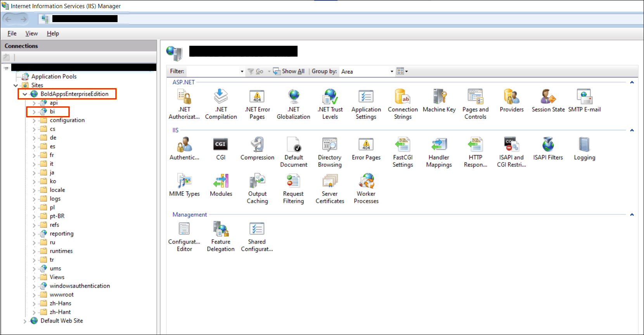Open Providers feature
644x335 pixels.
[x=512, y=101]
